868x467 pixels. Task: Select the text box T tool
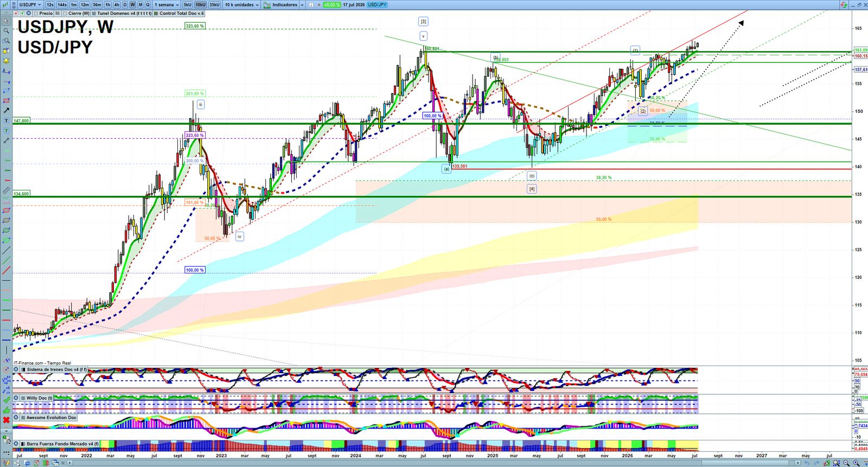[7, 120]
